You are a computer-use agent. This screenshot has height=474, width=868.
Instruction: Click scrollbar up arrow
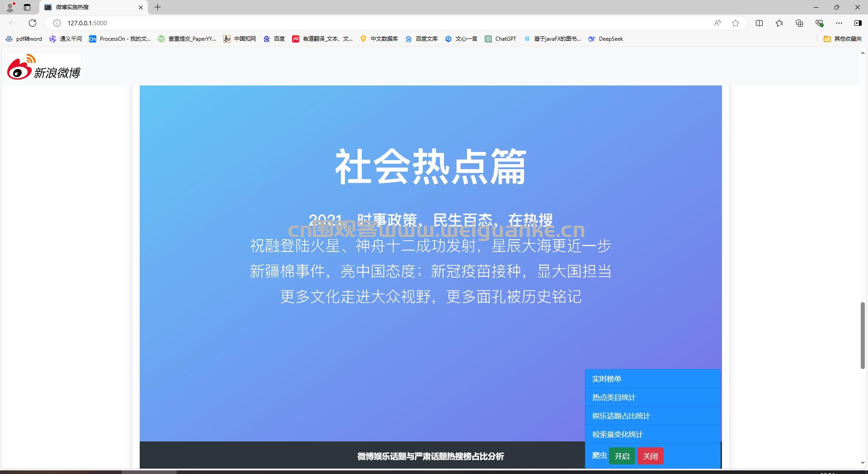pos(863,53)
